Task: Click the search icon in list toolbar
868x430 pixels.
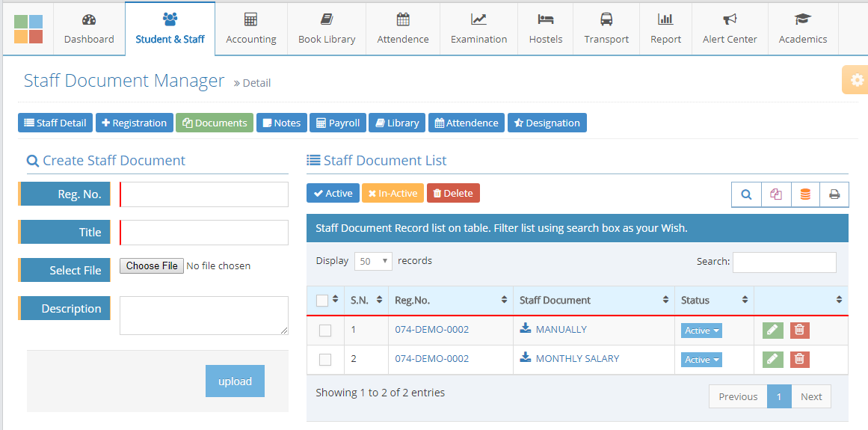Action: tap(746, 194)
